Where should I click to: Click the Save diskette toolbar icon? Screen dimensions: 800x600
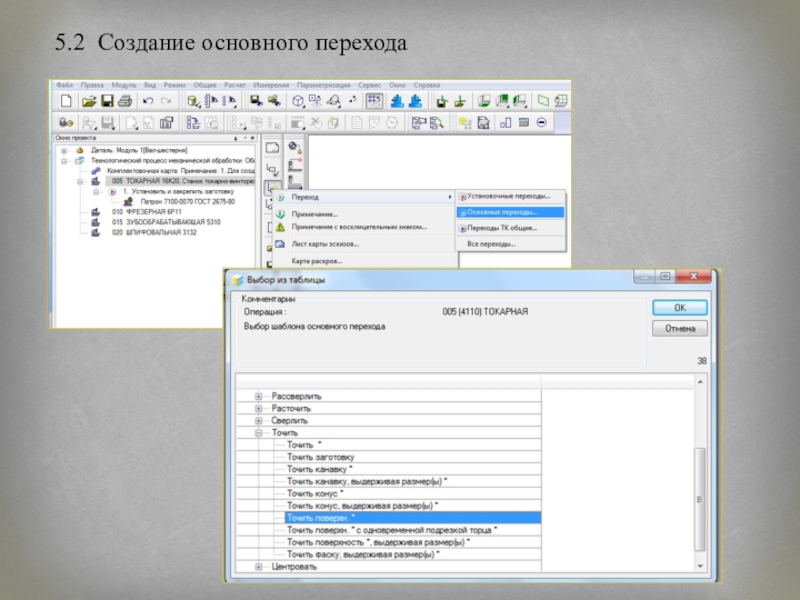tap(106, 102)
